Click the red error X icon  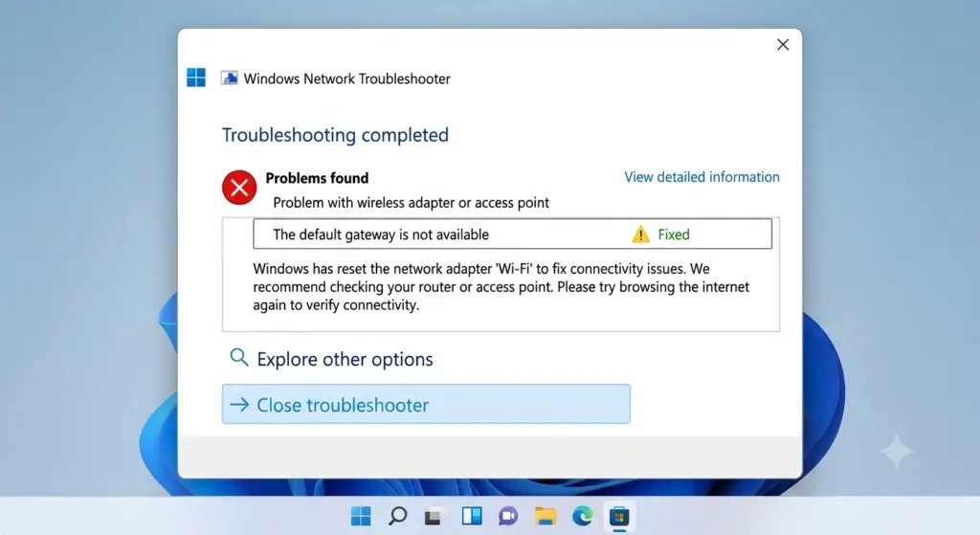(x=239, y=188)
